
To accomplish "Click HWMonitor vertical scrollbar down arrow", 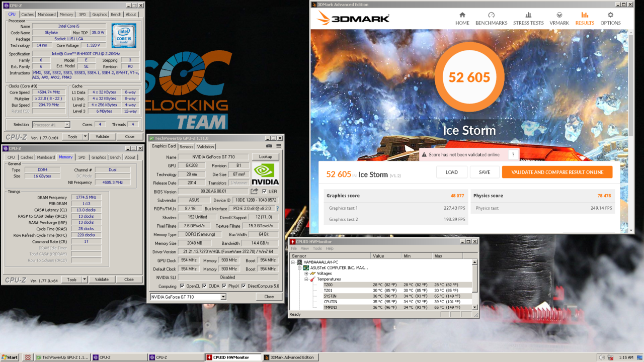I will 474,307.
